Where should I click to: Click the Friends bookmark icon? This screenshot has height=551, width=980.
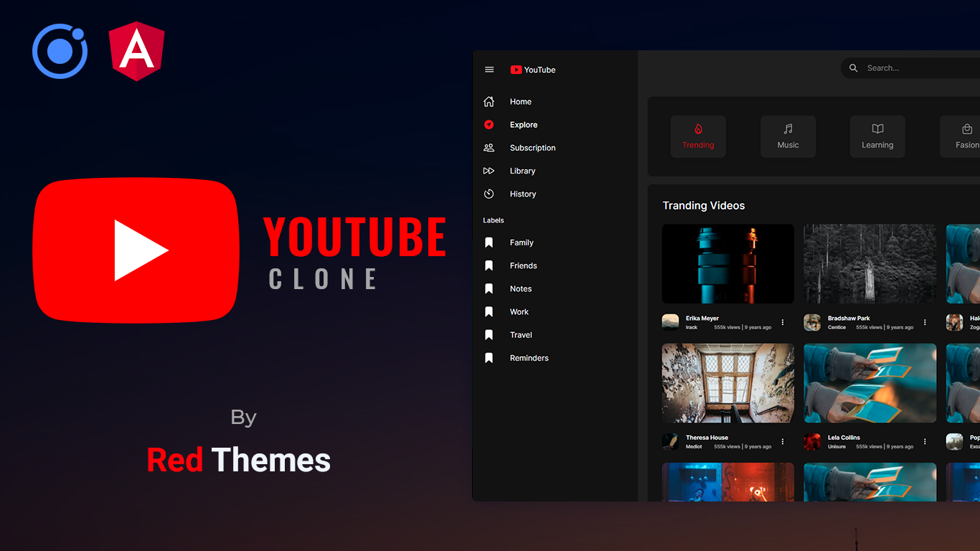tap(489, 265)
